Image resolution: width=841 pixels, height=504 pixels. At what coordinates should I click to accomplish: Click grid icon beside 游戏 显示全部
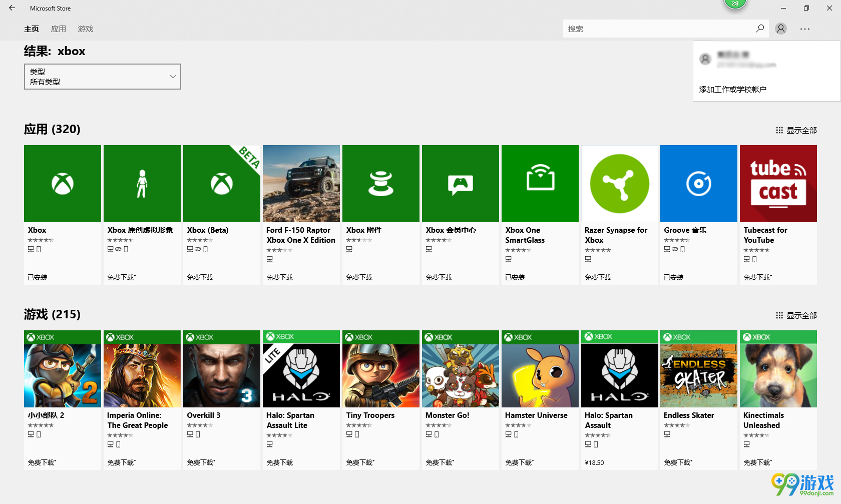tap(779, 315)
